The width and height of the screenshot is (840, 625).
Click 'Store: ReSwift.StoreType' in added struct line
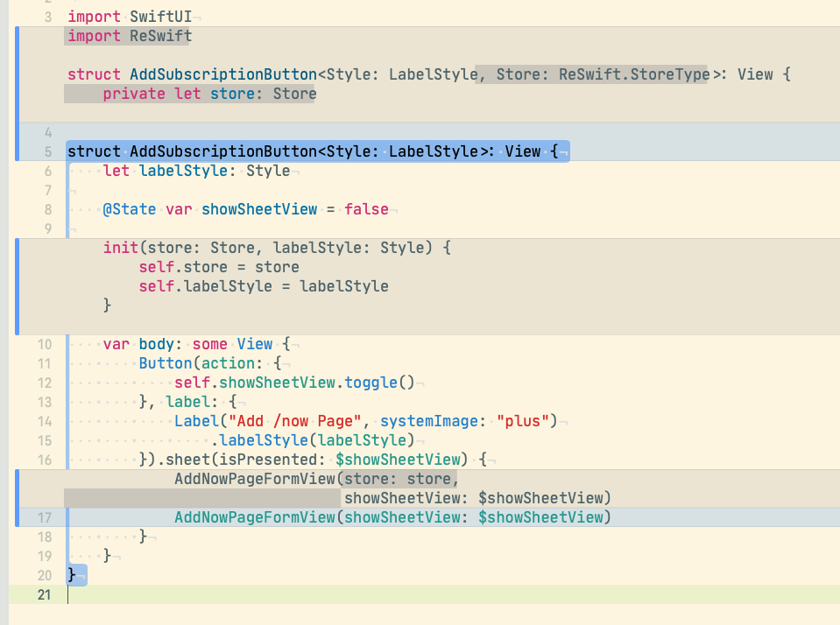tap(603, 74)
